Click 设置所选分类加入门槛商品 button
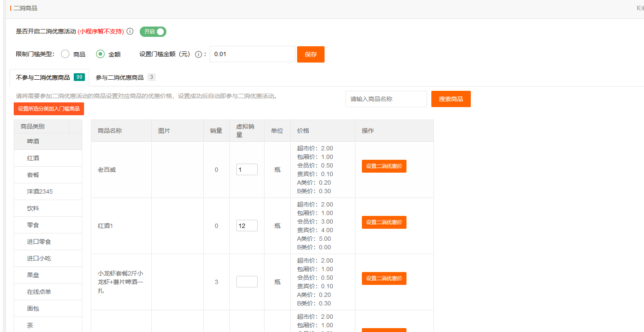The image size is (644, 332). click(x=49, y=109)
